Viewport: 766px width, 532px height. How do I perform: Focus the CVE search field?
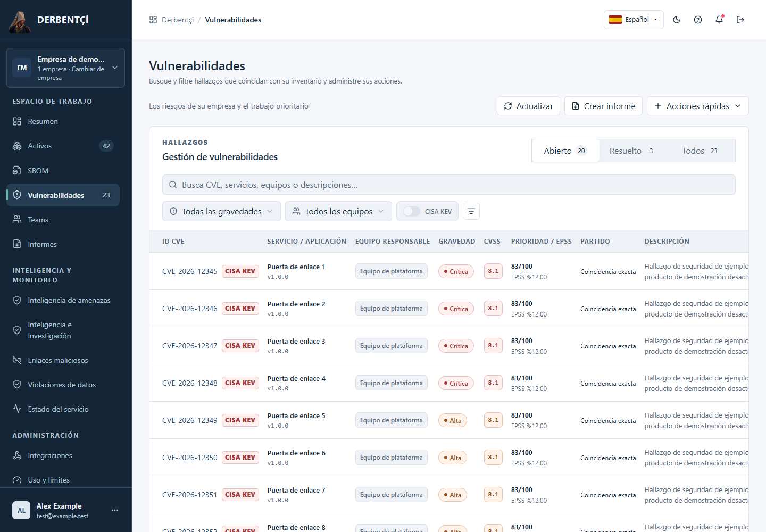[x=449, y=185]
